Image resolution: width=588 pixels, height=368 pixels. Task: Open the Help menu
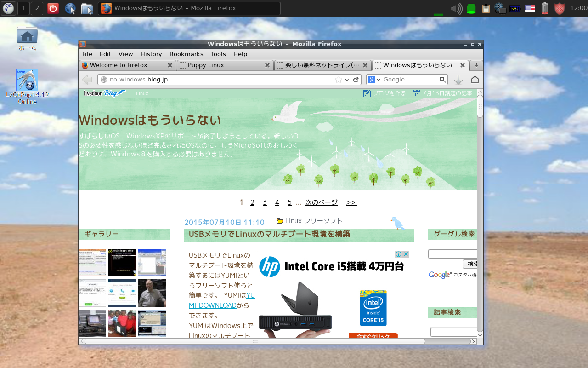coord(240,54)
